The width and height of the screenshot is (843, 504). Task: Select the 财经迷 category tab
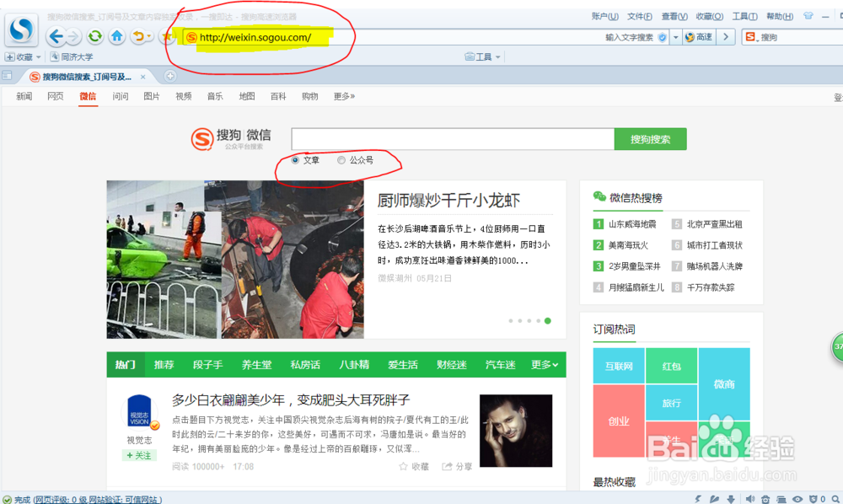[452, 365]
